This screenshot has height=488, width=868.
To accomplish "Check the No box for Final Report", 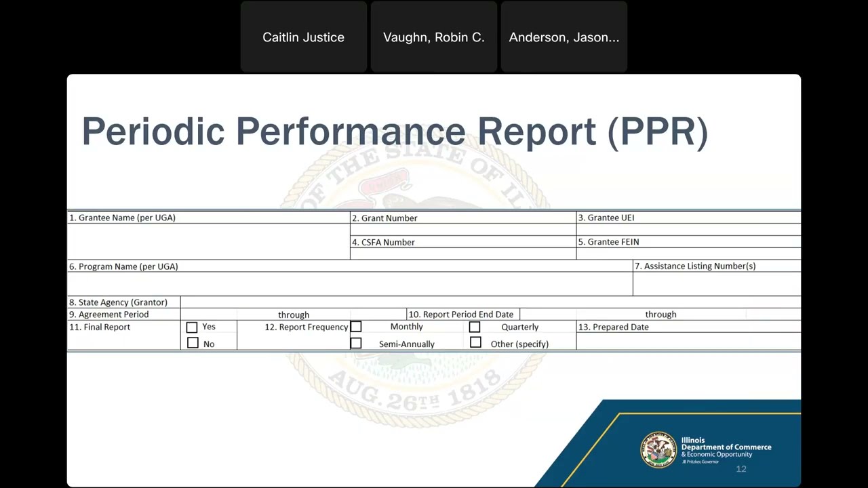I will 193,343.
